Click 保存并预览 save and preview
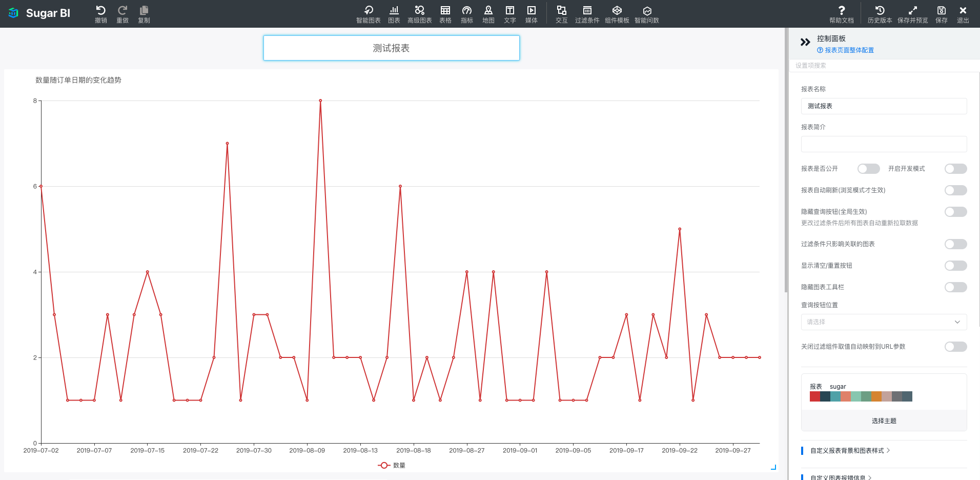This screenshot has height=480, width=980. (x=913, y=14)
